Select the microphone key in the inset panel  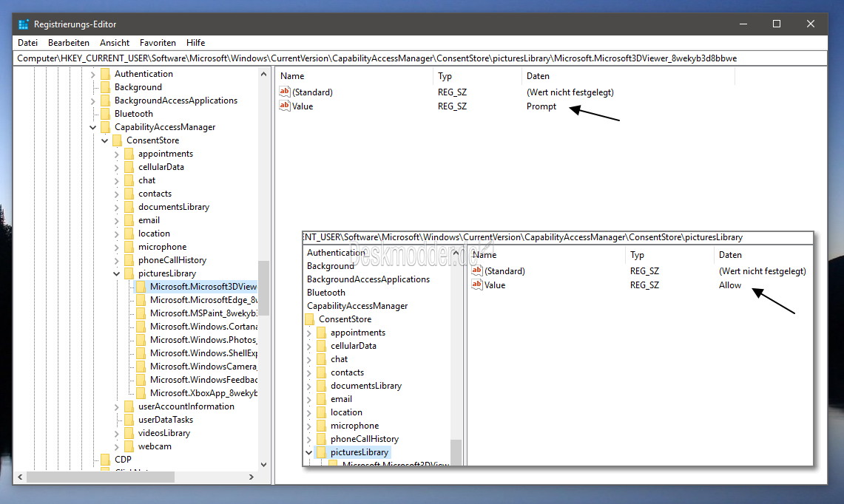(355, 426)
